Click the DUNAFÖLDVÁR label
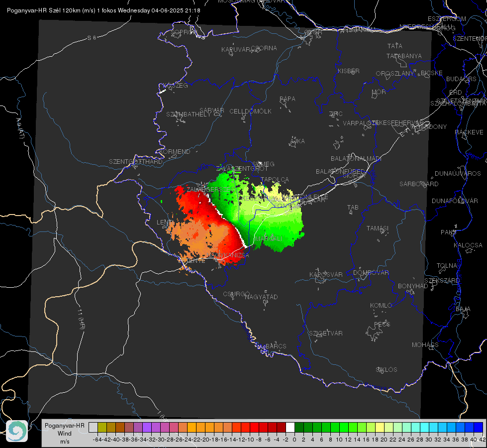 455,201
